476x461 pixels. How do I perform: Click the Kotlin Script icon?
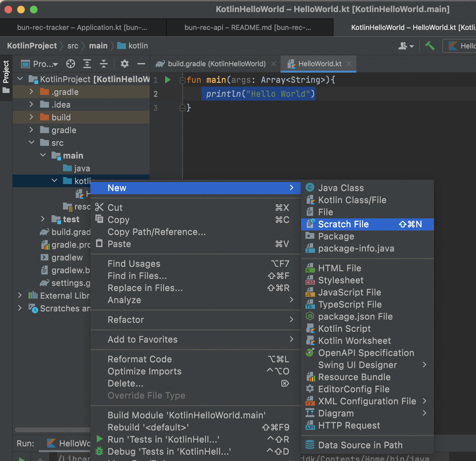310,329
